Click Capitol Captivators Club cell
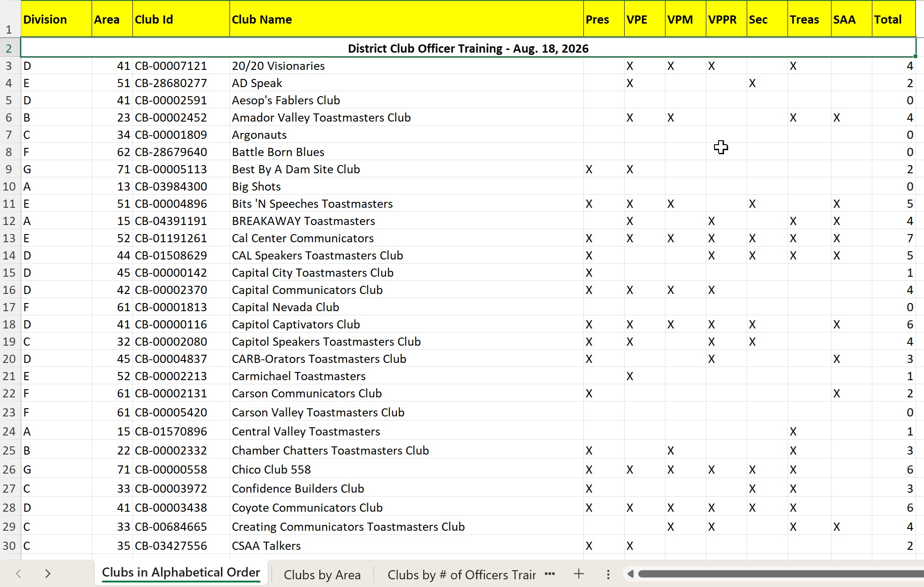 click(406, 324)
